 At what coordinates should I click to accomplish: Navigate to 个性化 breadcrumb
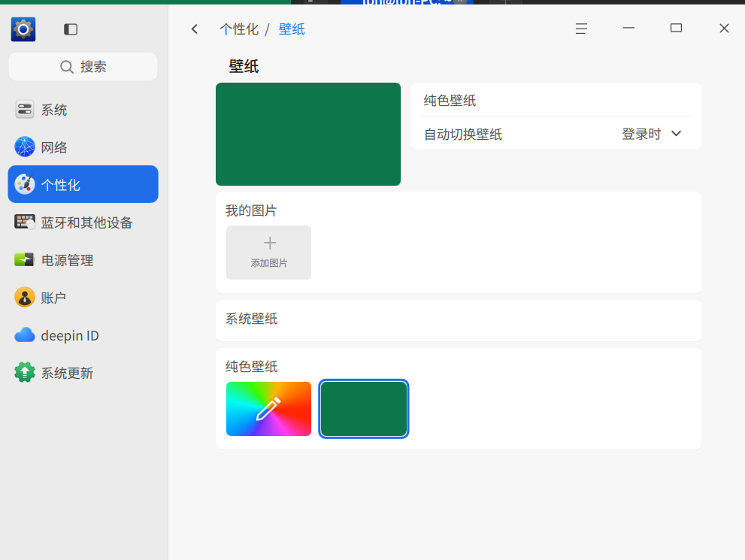[239, 29]
